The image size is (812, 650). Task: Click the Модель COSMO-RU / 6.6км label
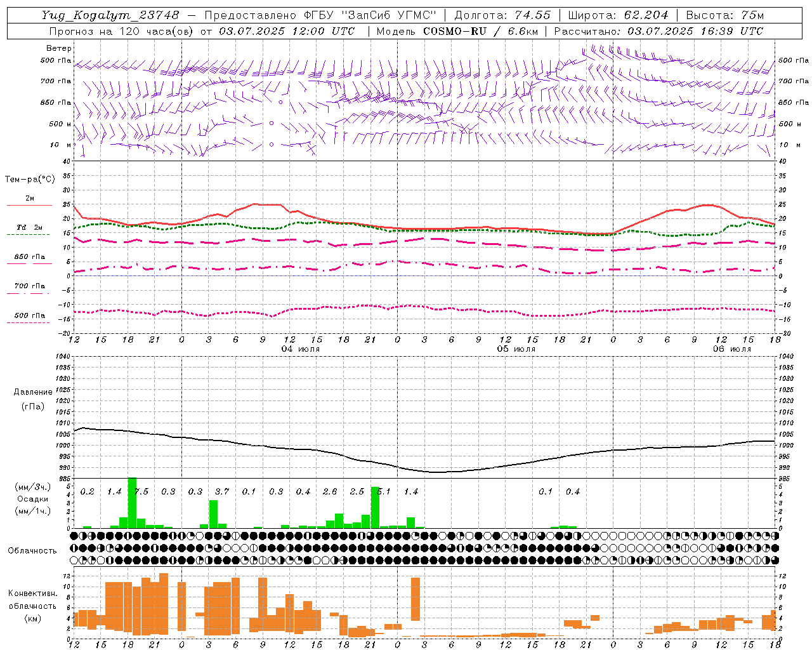(457, 31)
